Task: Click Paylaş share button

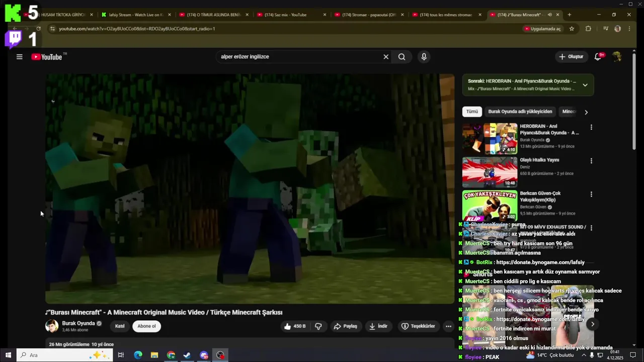Action: point(345,326)
